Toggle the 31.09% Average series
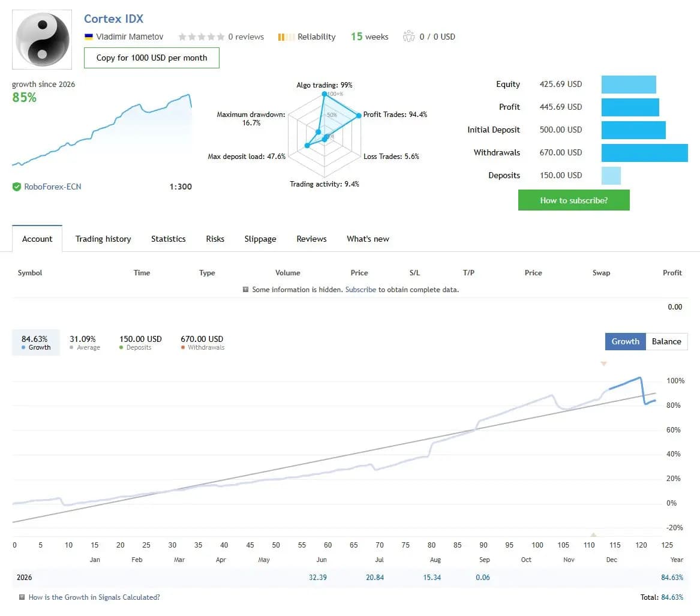 pyautogui.click(x=85, y=342)
